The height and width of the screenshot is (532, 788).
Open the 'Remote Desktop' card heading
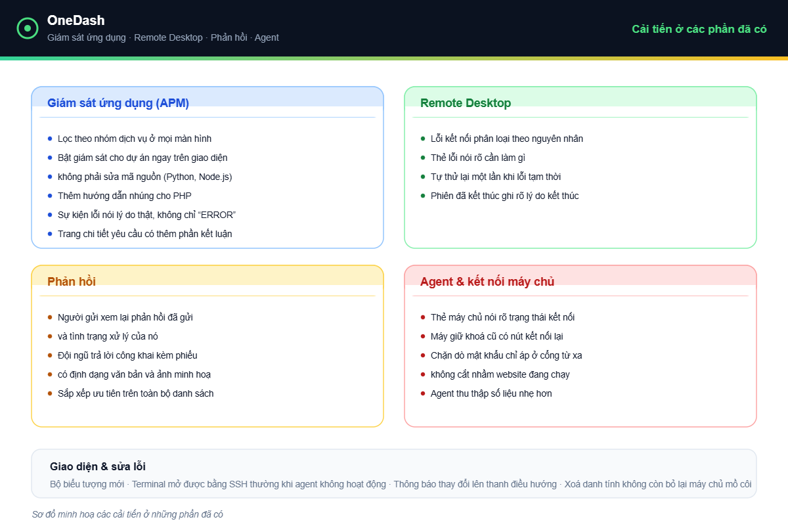click(x=466, y=102)
